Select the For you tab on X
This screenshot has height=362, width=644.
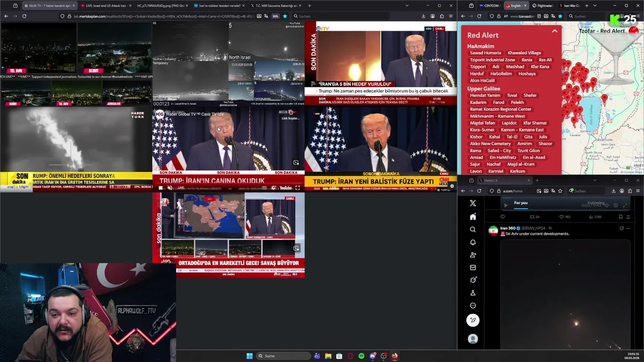coord(521,203)
